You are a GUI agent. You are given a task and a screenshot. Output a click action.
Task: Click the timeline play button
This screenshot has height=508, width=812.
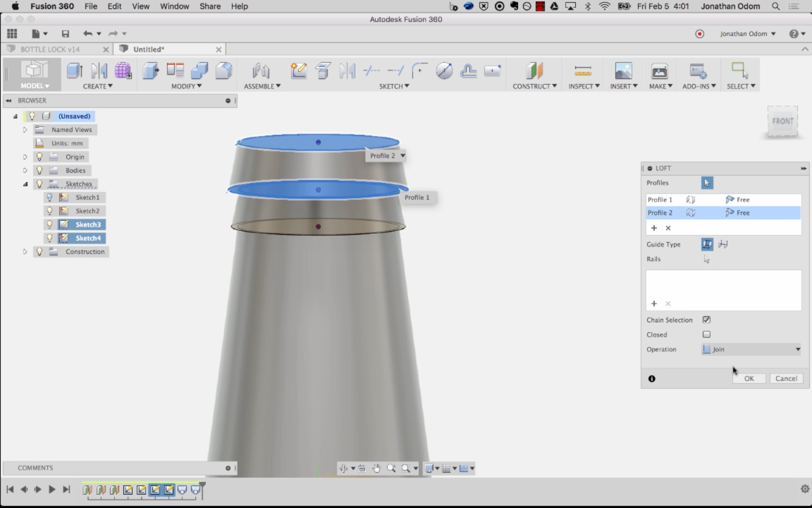[52, 489]
